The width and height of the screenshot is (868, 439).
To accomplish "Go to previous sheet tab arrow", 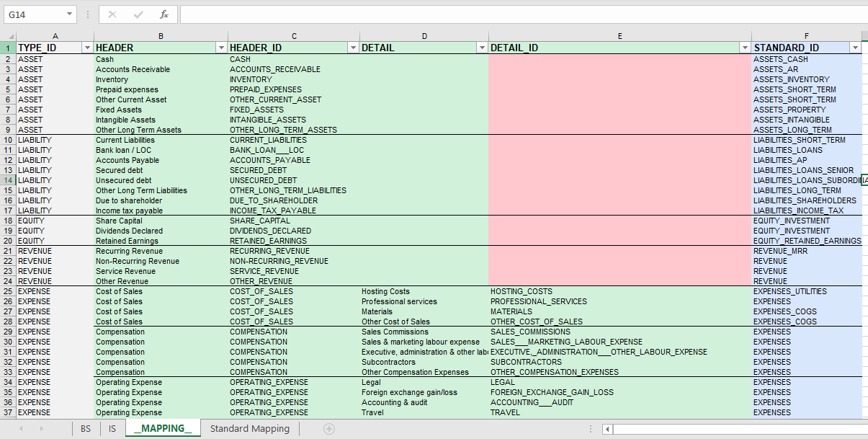I will (x=22, y=429).
